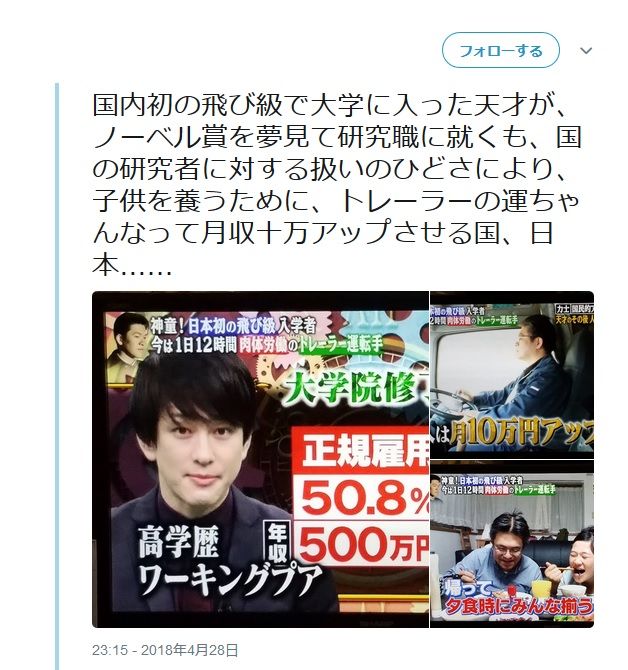Click the 50.8% figure in the large photo

coord(365,497)
